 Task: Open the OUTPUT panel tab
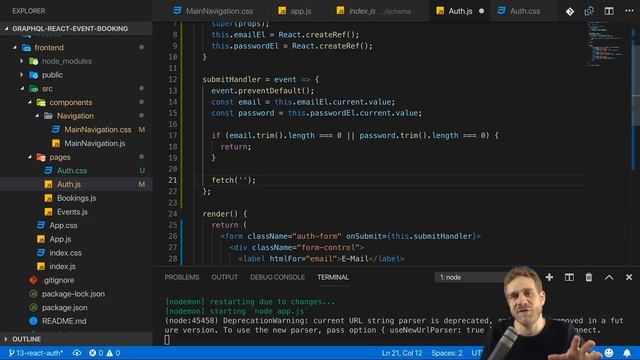tap(224, 277)
